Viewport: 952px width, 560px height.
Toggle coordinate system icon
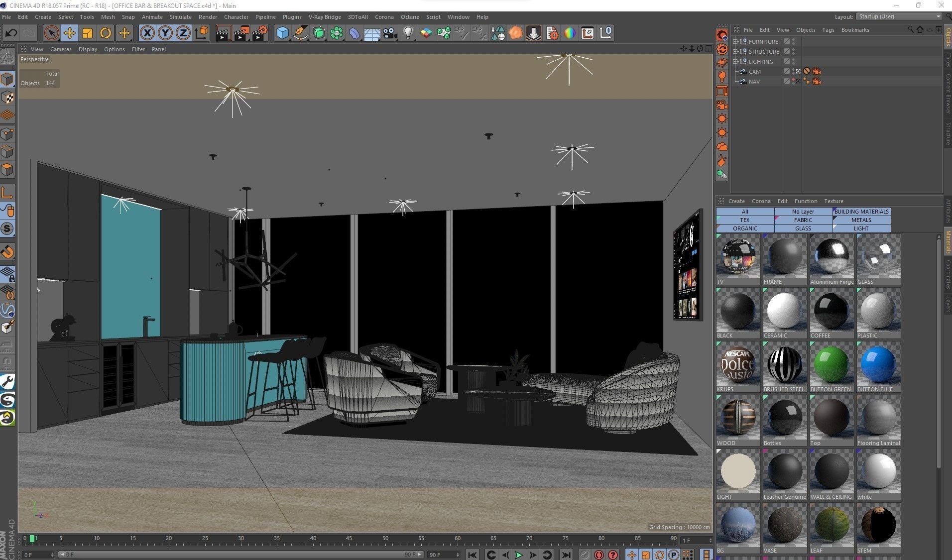(202, 33)
